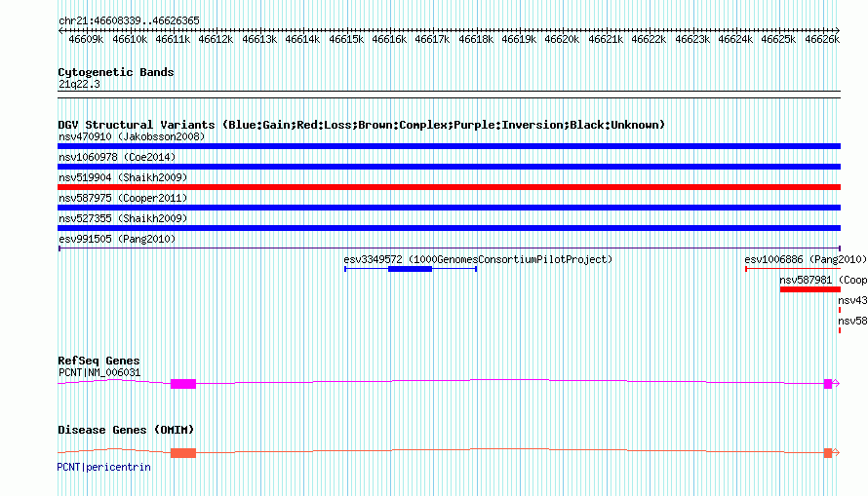Select the Cytogenetic Bands track title

116,72
